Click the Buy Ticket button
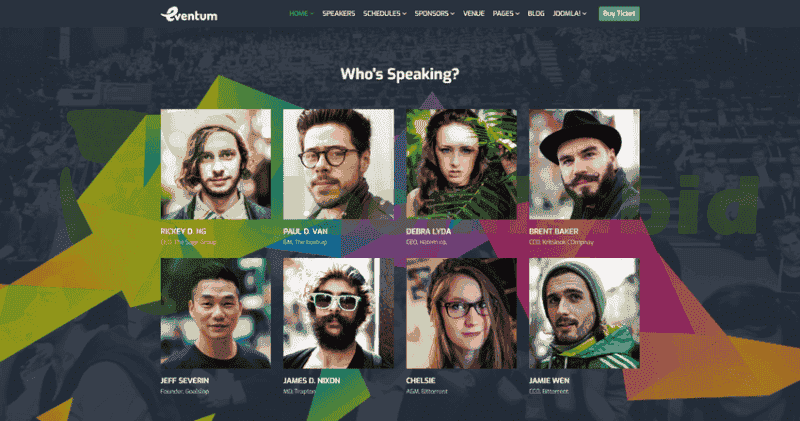The height and width of the screenshot is (421, 800). click(x=619, y=14)
